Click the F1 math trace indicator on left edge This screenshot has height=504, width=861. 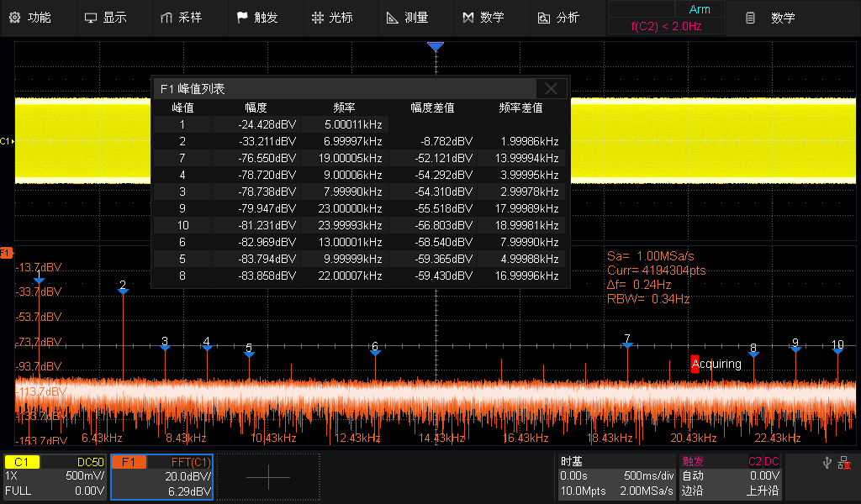6,253
